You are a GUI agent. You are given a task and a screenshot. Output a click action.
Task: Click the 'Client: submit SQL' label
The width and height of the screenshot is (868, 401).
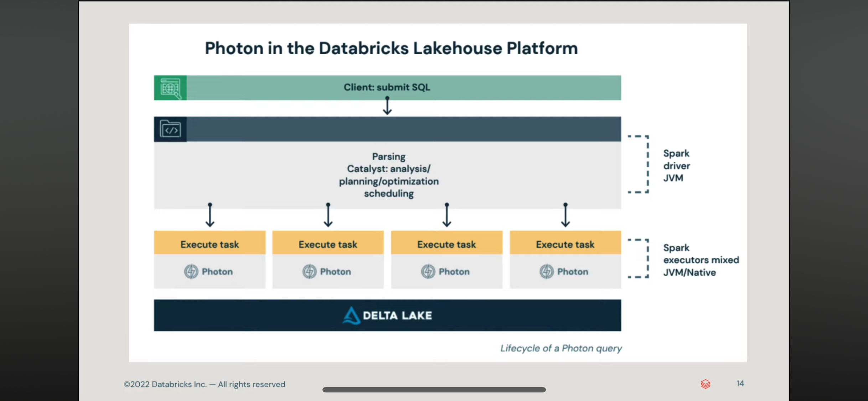point(387,87)
